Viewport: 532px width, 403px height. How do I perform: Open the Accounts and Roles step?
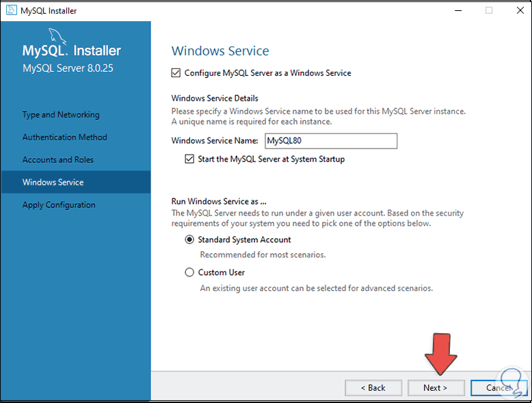pyautogui.click(x=58, y=159)
